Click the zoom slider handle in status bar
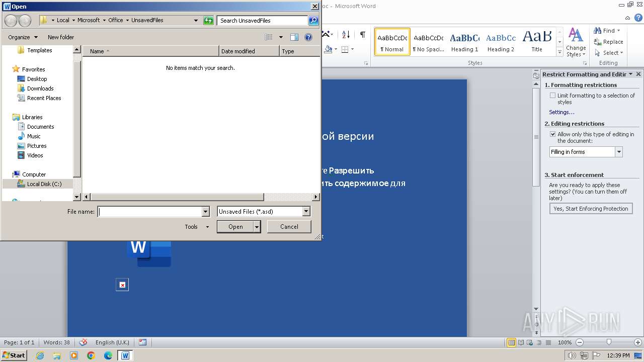The image size is (644, 362). pos(609,342)
